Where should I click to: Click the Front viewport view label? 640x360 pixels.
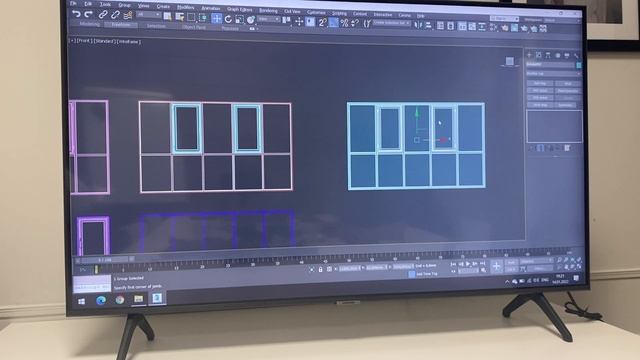84,41
